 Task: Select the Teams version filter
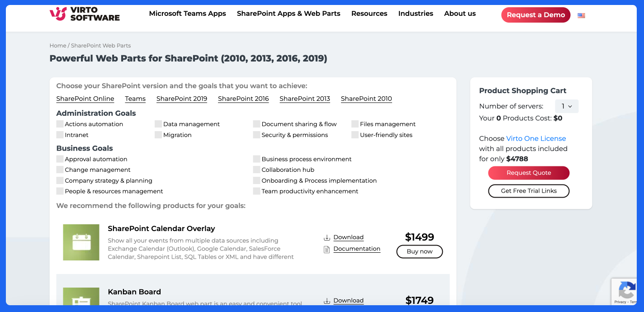click(135, 99)
